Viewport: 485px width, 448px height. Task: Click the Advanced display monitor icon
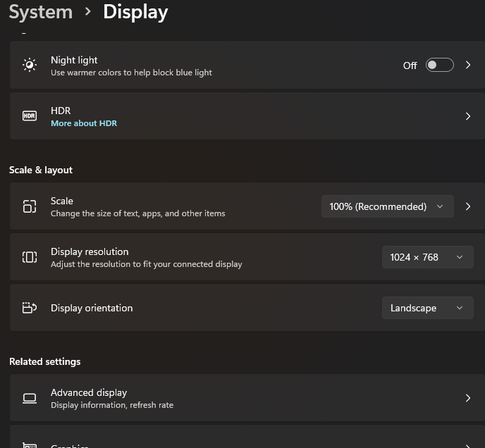[x=30, y=398]
